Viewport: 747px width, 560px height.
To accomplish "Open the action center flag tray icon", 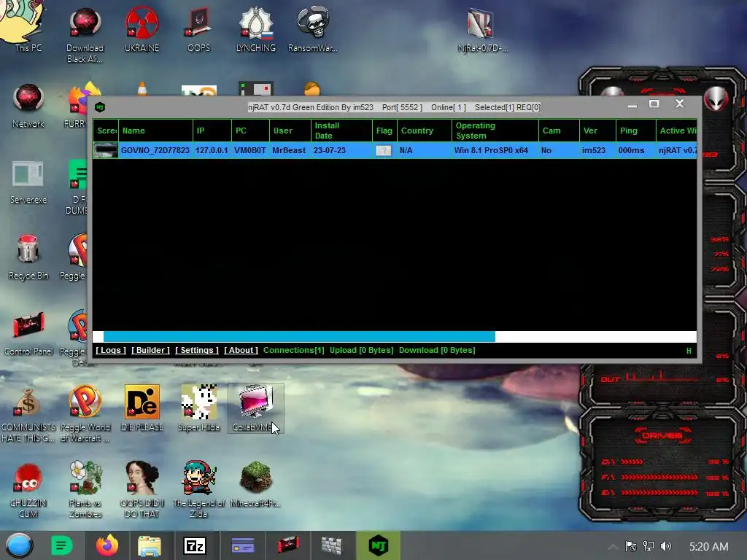I will (631, 546).
